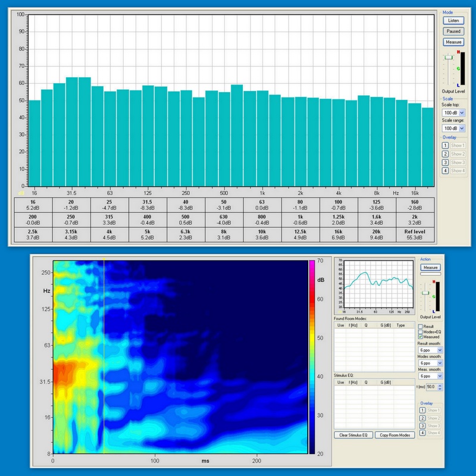Uncheck the Measured checkbox
The height and width of the screenshot is (476, 476).
pyautogui.click(x=421, y=337)
